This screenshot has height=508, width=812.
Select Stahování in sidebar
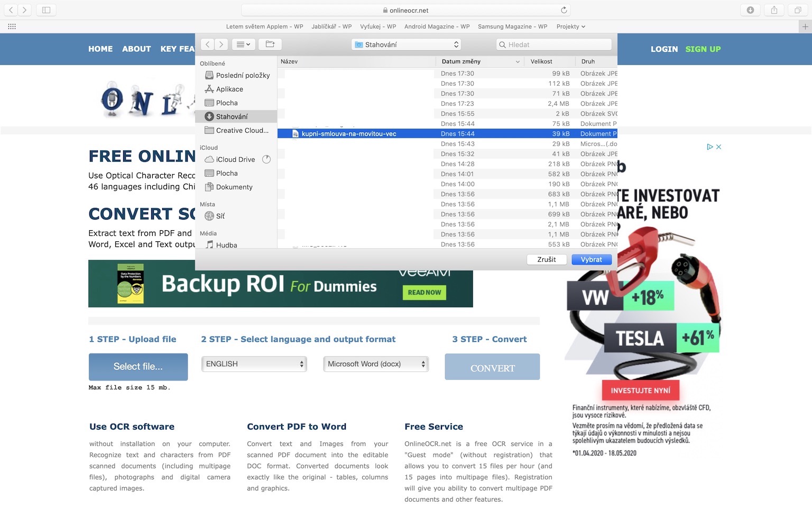237,116
